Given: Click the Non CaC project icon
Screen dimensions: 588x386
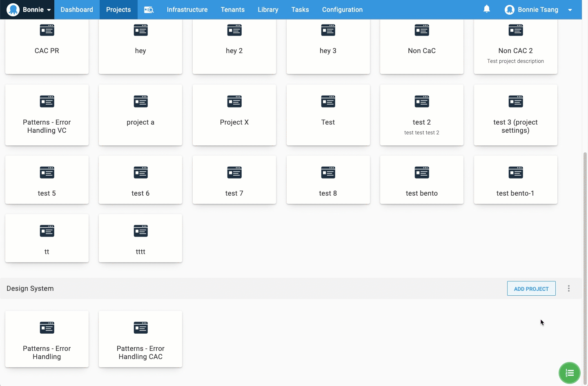Looking at the screenshot, I should 422,30.
